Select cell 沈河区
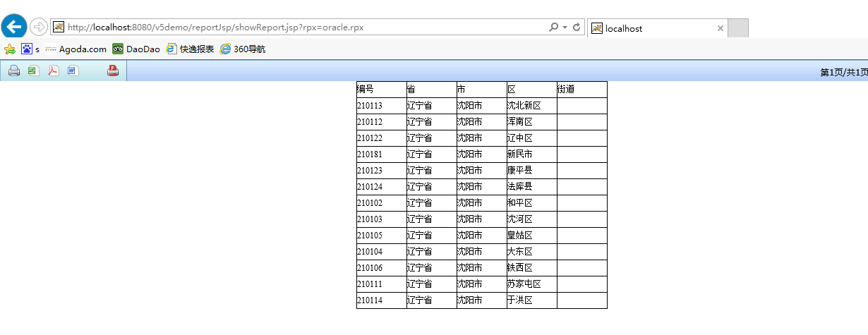The height and width of the screenshot is (335, 868). point(532,219)
